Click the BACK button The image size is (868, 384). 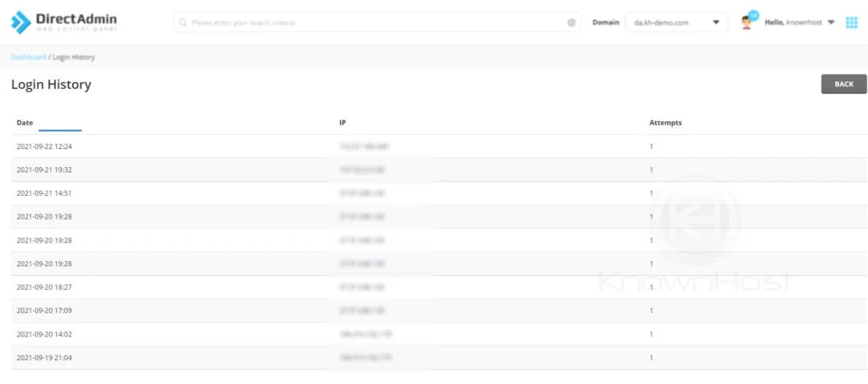(x=843, y=84)
